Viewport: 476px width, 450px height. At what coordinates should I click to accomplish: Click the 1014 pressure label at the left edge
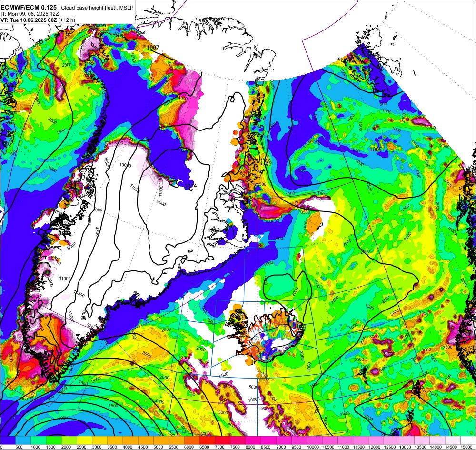tap(22, 61)
